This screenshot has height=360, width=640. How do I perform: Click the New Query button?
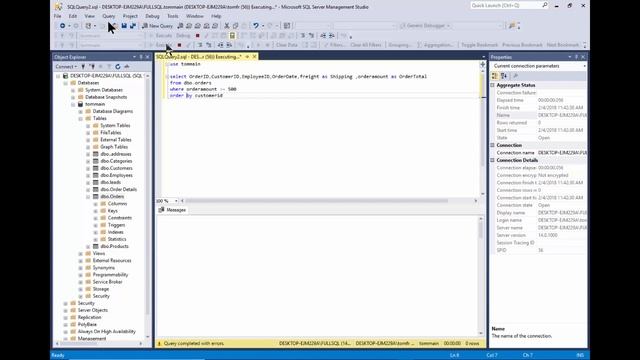coord(158,26)
